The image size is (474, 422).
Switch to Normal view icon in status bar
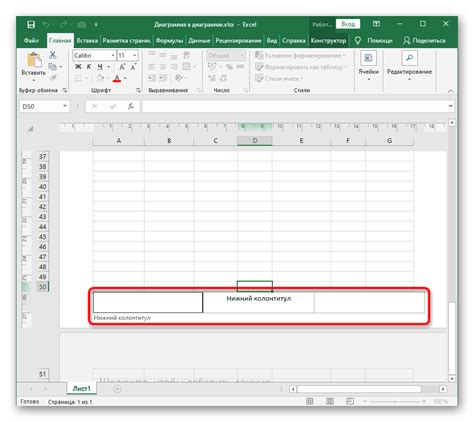pyautogui.click(x=310, y=402)
